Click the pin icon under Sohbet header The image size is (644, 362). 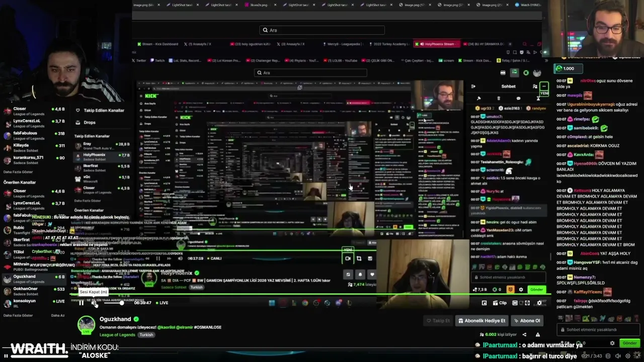click(x=478, y=99)
